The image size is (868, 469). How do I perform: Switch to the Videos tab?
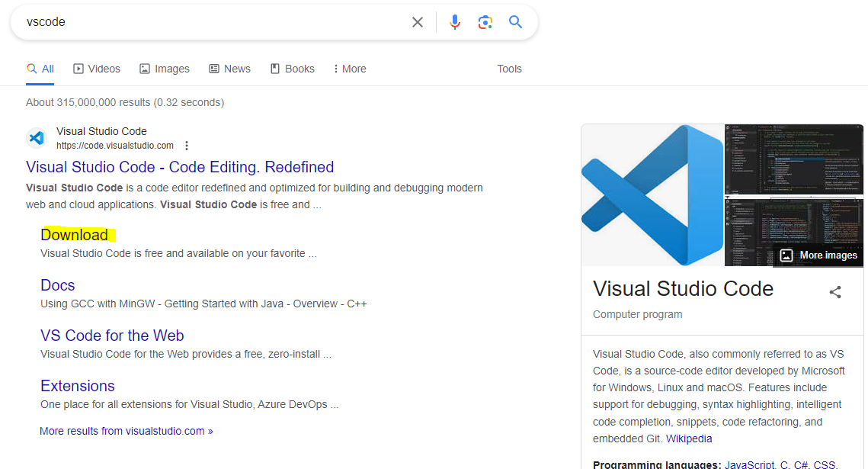click(97, 69)
